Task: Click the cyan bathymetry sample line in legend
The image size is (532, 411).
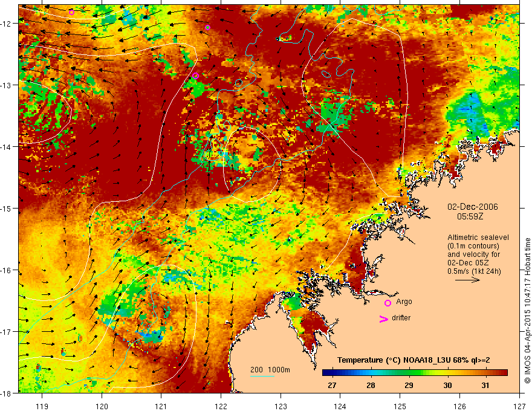Action: pos(262,376)
